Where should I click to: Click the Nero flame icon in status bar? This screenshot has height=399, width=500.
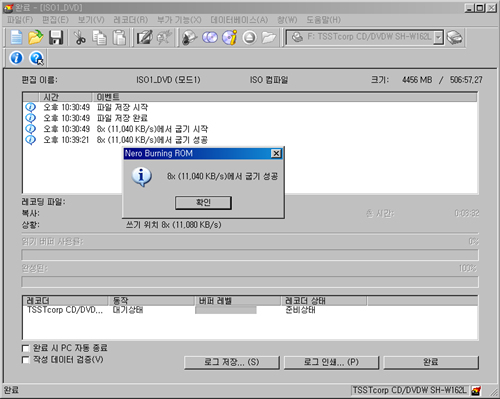(476, 390)
